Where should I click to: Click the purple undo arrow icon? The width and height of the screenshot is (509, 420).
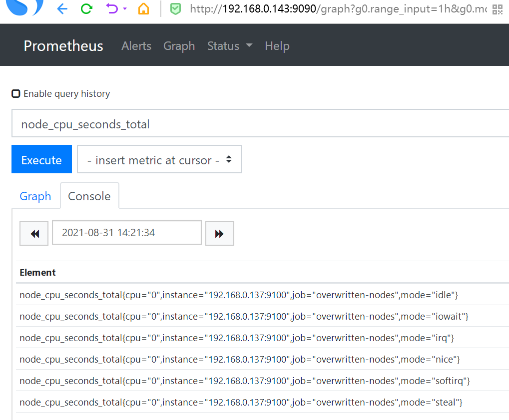(x=113, y=9)
